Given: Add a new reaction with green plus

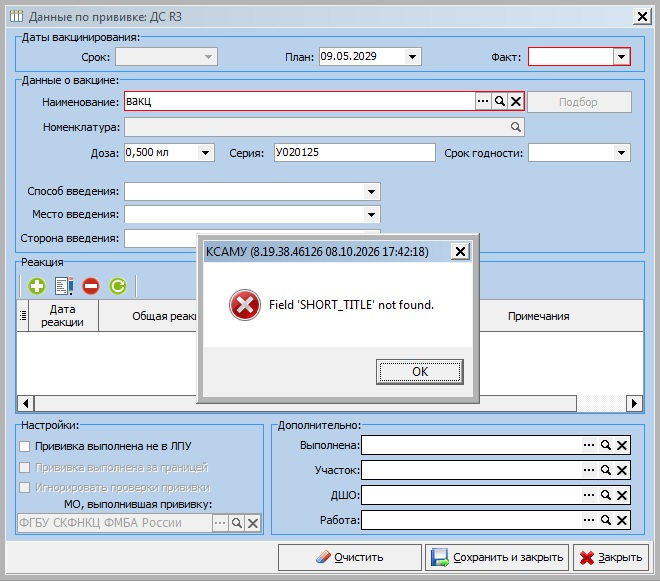Looking at the screenshot, I should (x=37, y=286).
